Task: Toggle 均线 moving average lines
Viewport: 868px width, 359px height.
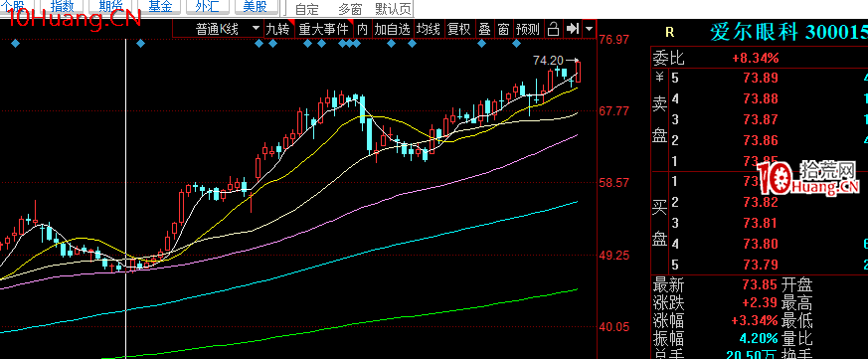Action: point(429,30)
